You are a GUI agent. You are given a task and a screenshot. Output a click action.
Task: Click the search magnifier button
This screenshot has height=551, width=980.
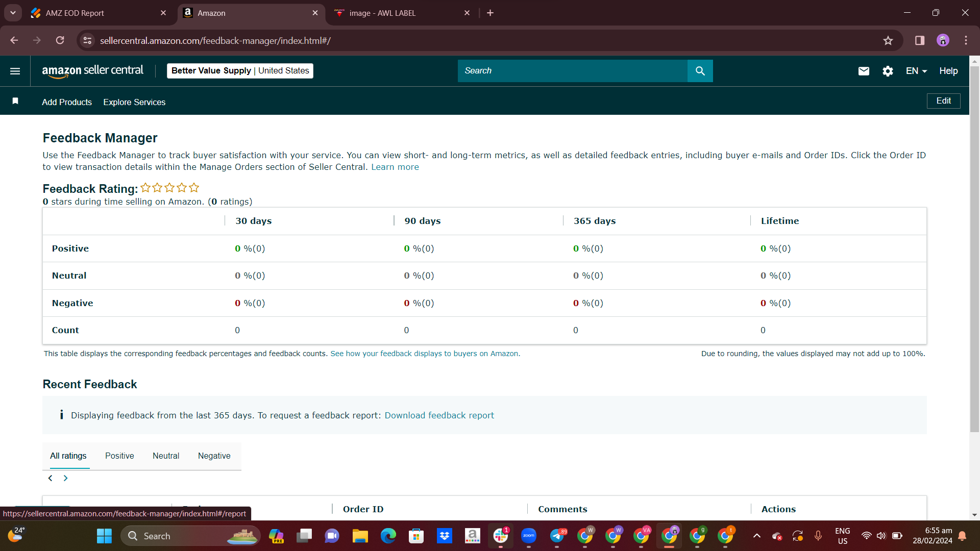pos(700,71)
